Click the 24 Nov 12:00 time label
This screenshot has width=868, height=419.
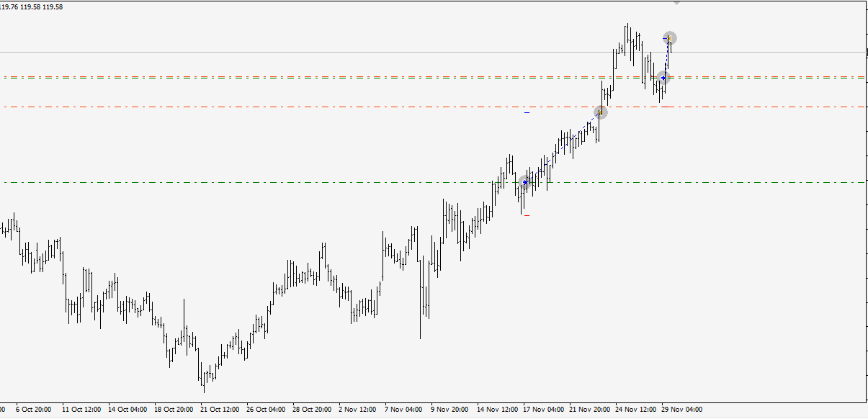635,410
